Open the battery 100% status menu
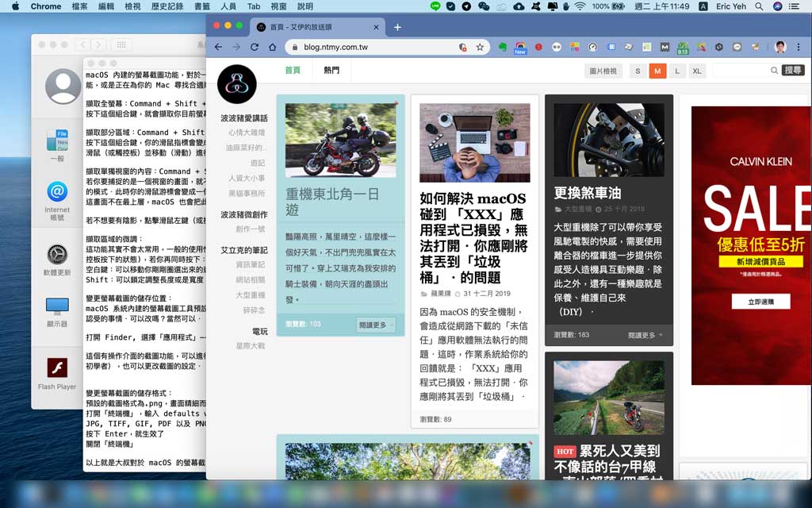 pyautogui.click(x=608, y=6)
